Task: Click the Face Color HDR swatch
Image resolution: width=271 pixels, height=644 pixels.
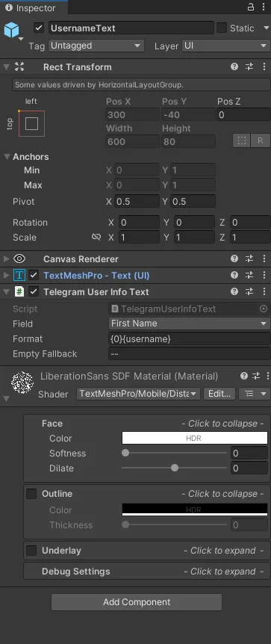Action: (195, 438)
